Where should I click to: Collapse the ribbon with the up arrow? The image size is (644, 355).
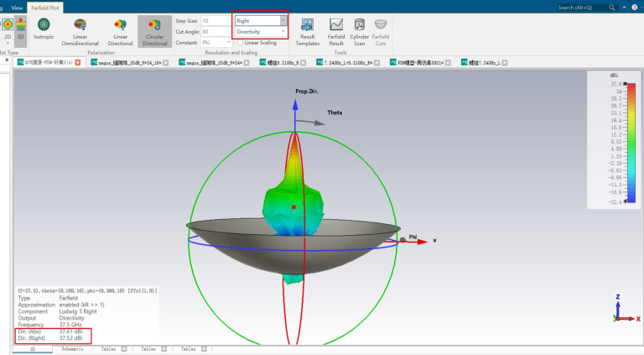click(x=624, y=8)
